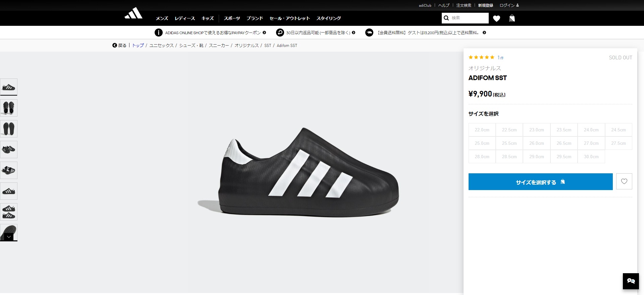Open the レディース menu
Image resolution: width=644 pixels, height=295 pixels.
point(185,18)
